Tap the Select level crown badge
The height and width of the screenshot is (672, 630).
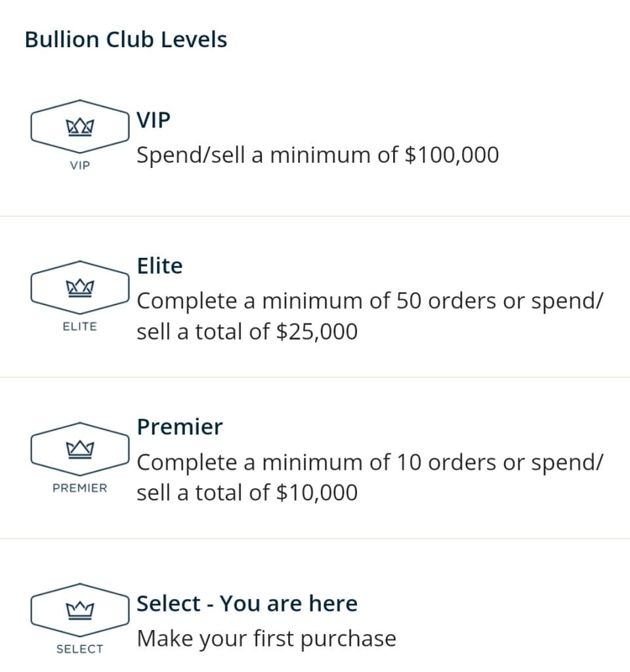(79, 610)
